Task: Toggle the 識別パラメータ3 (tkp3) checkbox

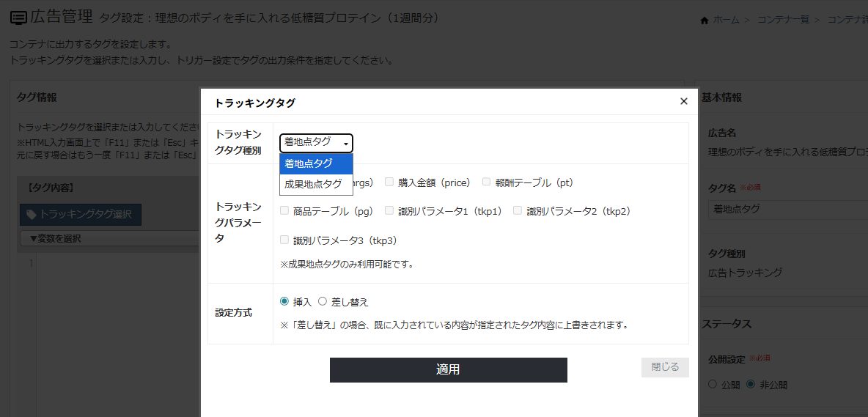Action: click(284, 240)
